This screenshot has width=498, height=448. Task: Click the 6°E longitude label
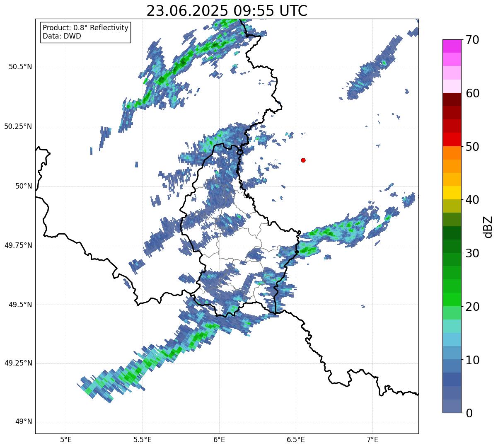pos(219,439)
